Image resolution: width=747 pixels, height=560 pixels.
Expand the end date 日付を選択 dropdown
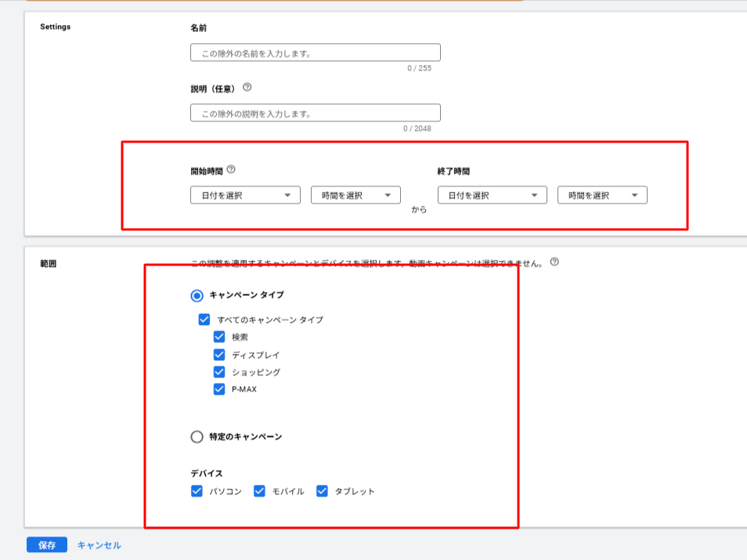point(492,195)
